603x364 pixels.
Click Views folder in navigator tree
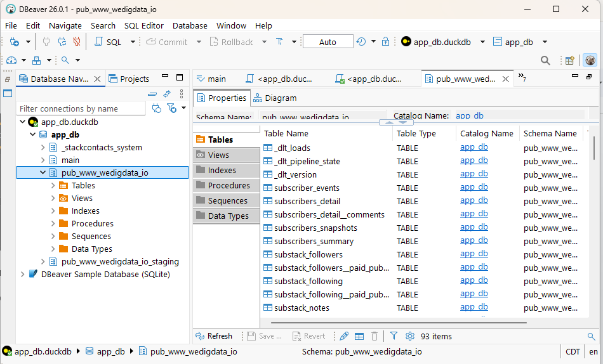click(82, 198)
